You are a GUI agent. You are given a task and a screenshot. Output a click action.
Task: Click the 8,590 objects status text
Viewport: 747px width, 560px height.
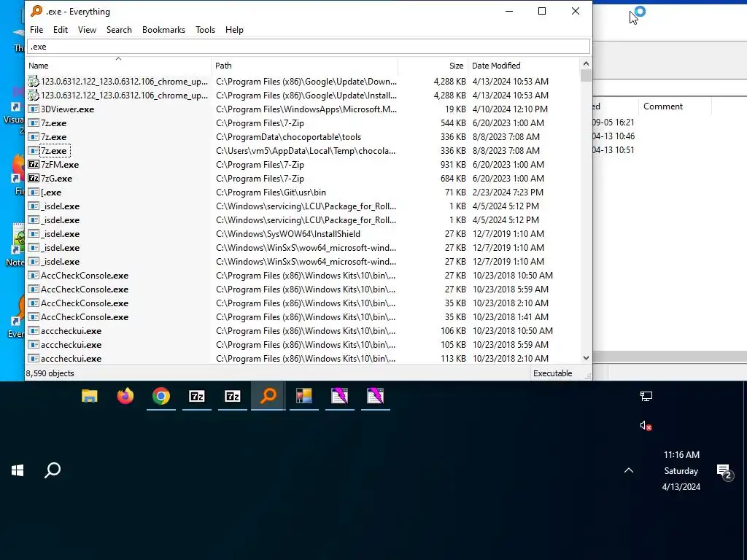coord(50,373)
